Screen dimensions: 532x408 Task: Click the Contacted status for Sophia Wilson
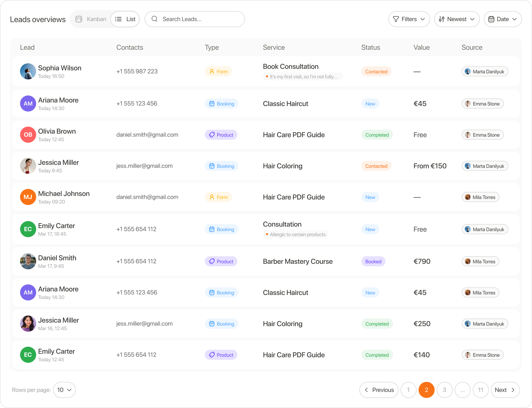(x=376, y=72)
